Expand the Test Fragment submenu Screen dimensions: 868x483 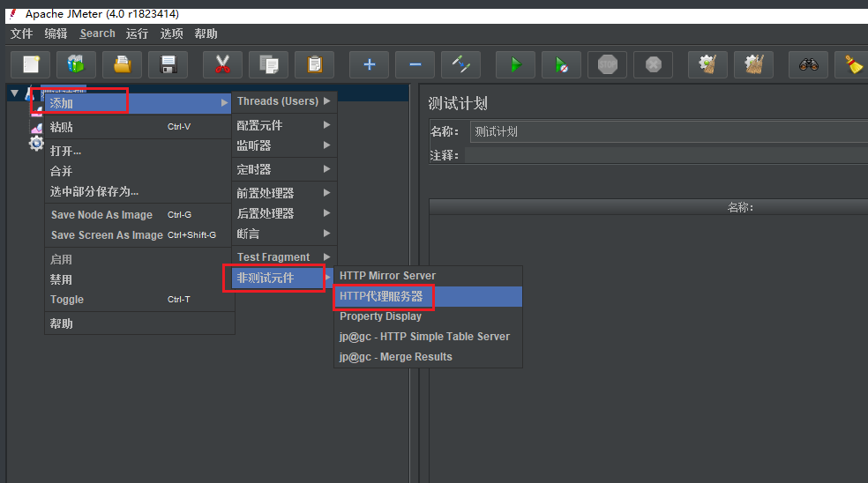click(284, 257)
